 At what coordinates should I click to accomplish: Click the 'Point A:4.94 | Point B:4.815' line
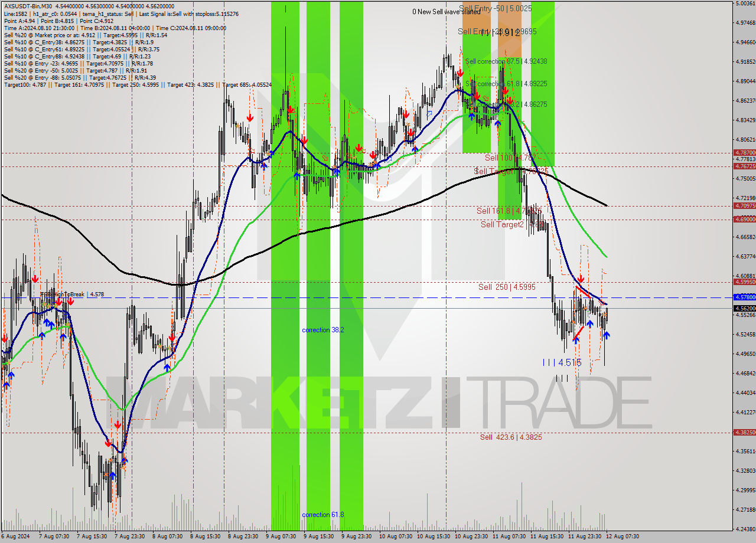pos(58,21)
